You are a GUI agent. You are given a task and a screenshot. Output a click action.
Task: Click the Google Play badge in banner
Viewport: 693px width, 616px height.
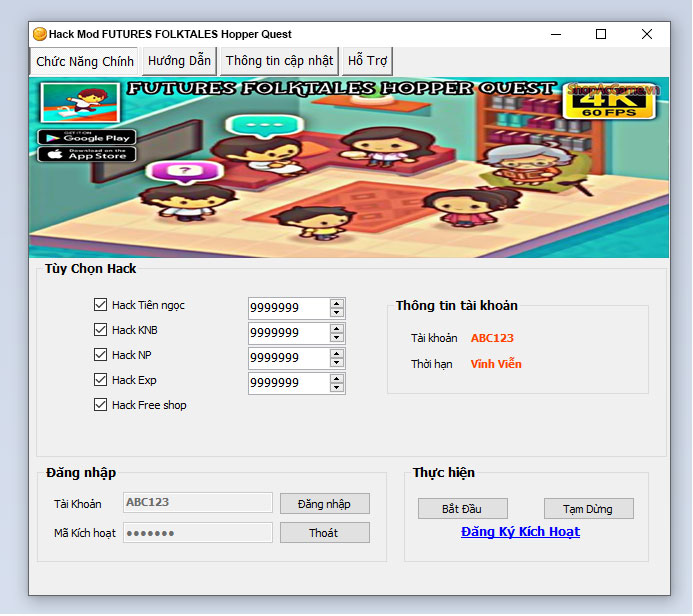coord(87,137)
